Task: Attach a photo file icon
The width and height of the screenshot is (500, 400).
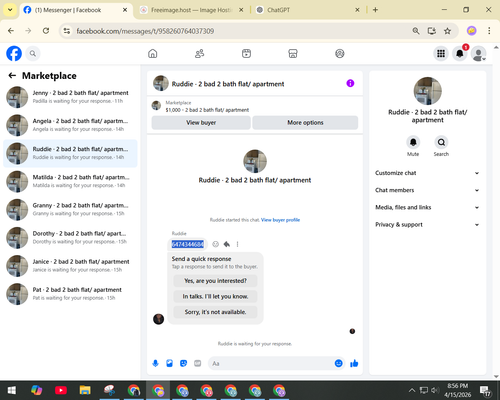Action: tap(169, 363)
